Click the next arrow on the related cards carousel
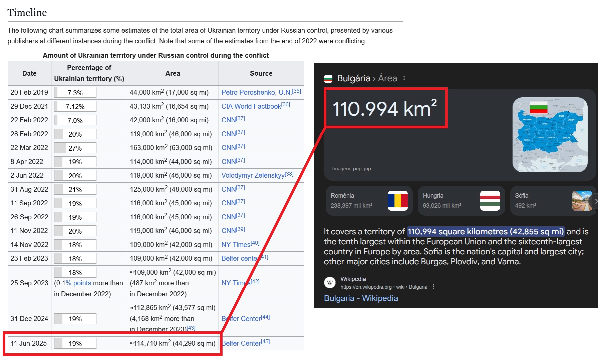Screen dimensions: 598x364 595,201
